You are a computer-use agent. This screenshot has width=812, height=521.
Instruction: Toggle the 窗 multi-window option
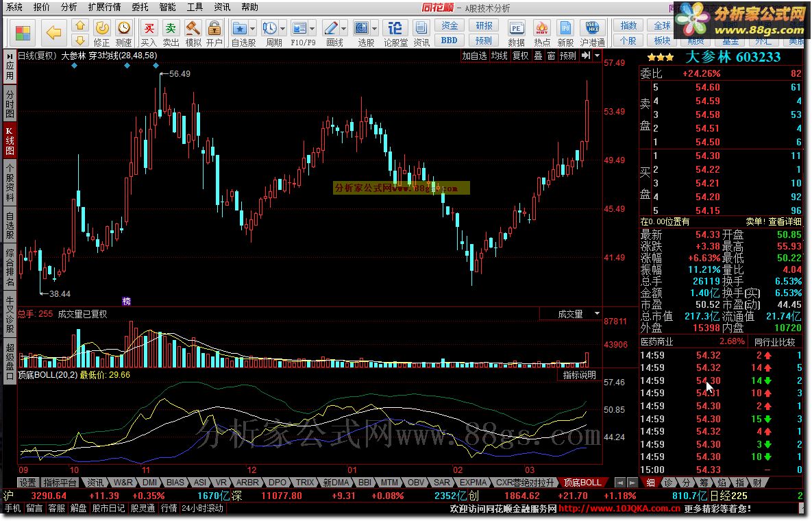click(x=551, y=56)
